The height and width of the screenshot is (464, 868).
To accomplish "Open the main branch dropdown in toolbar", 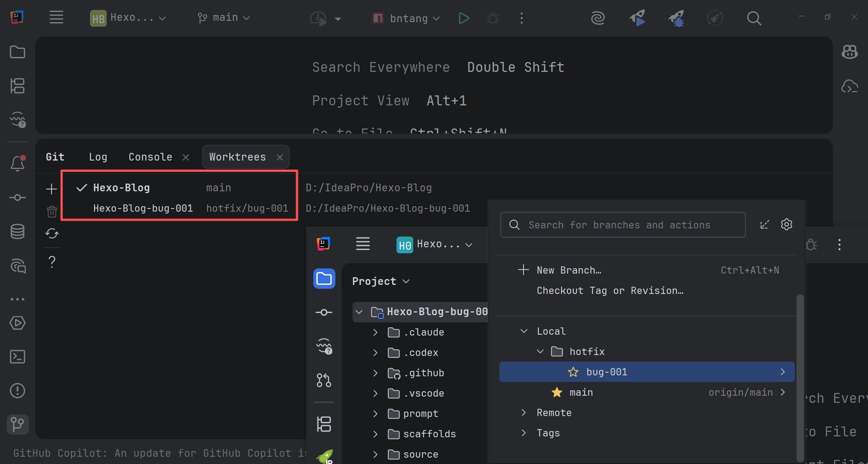I will (x=224, y=18).
